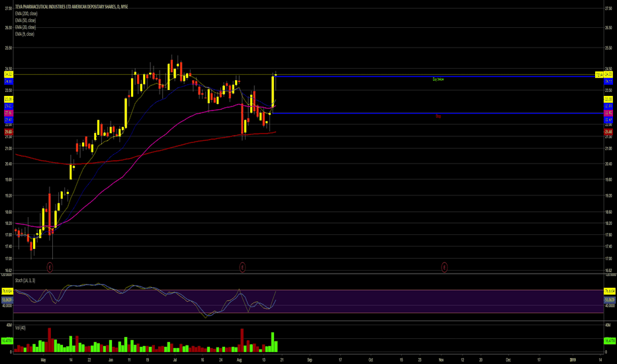Select the Stoch (14, 3, 3) indicator legend
Viewport: 617px width, 364px height.
[x=24, y=280]
